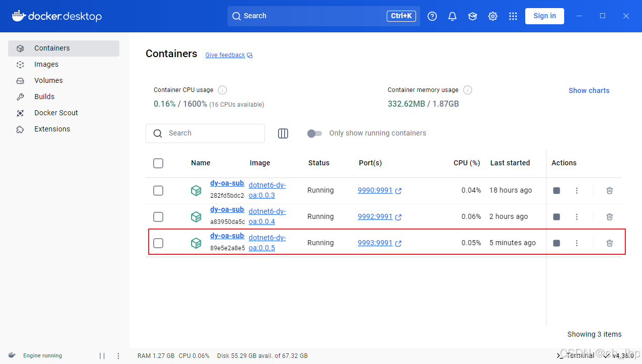Open the apps grid icon in header
The image size is (642, 364).
click(513, 16)
